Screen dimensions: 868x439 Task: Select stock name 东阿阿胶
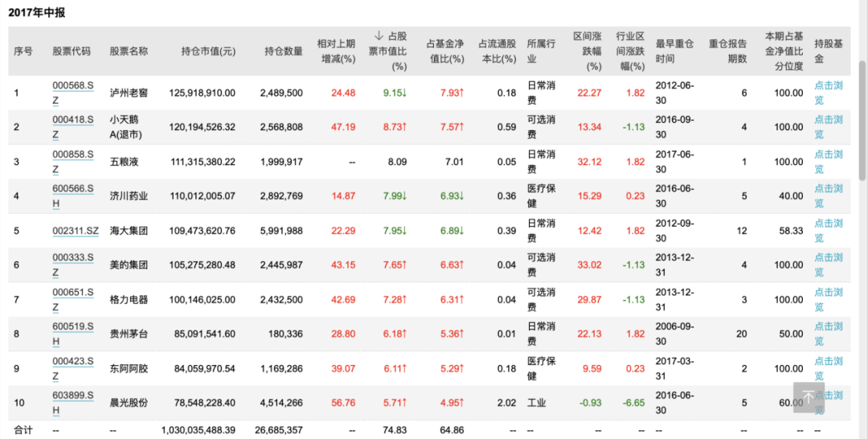click(129, 368)
